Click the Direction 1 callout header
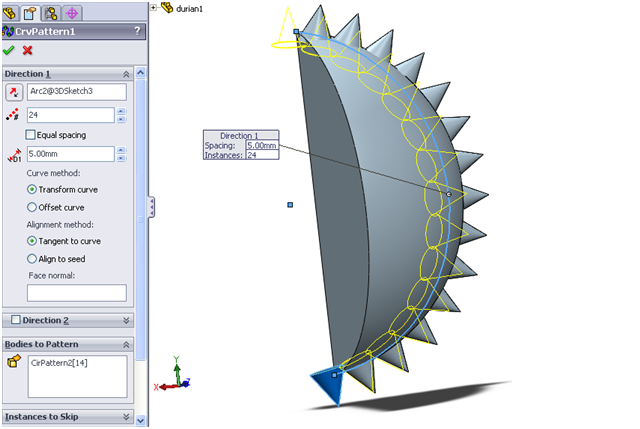Image resolution: width=640 pixels, height=429 pixels. [241, 135]
